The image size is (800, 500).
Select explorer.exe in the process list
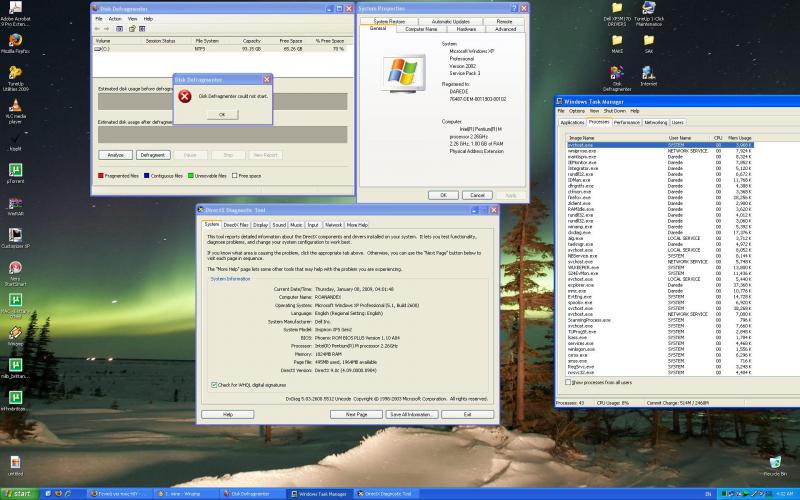tap(660, 285)
